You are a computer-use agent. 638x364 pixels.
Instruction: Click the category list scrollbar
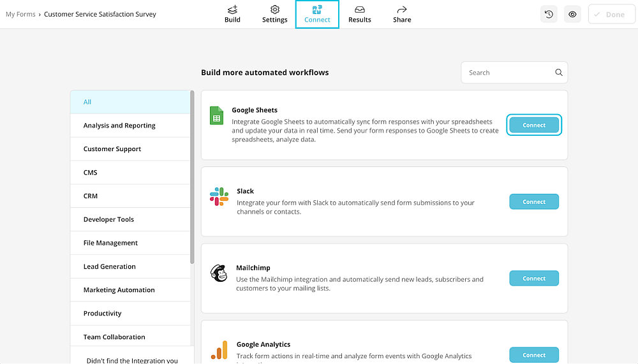tap(192, 177)
